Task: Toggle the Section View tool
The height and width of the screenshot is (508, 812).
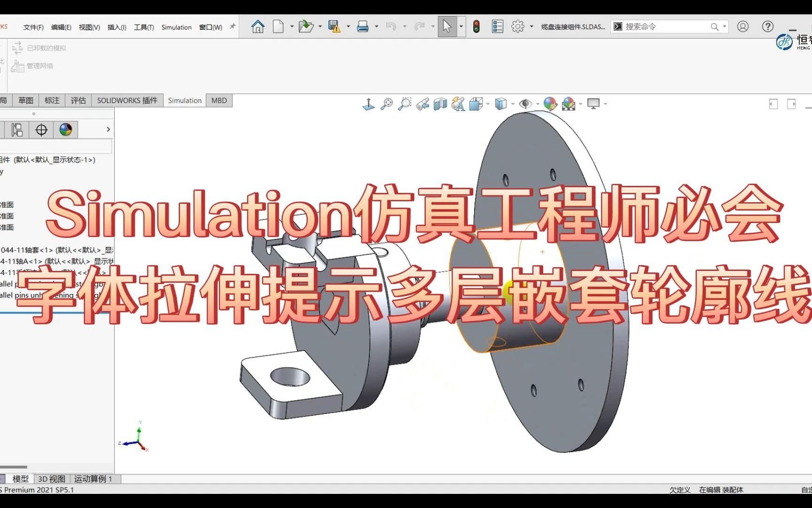Action: pos(440,104)
